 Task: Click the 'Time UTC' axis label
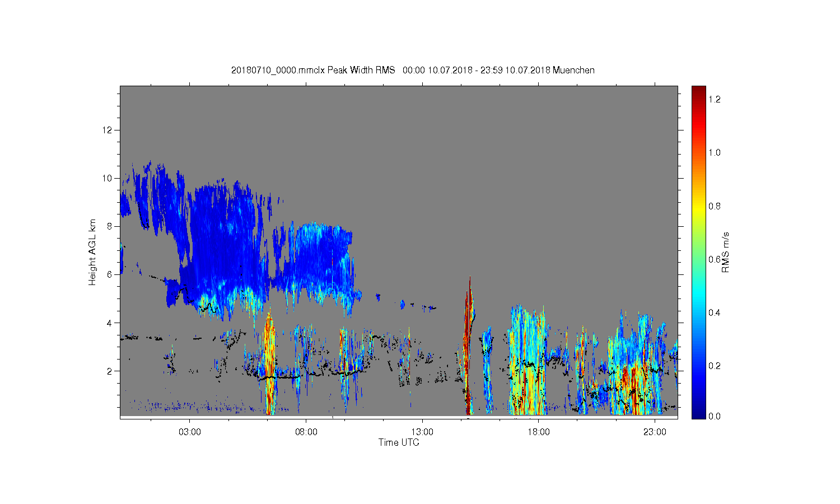click(x=399, y=442)
